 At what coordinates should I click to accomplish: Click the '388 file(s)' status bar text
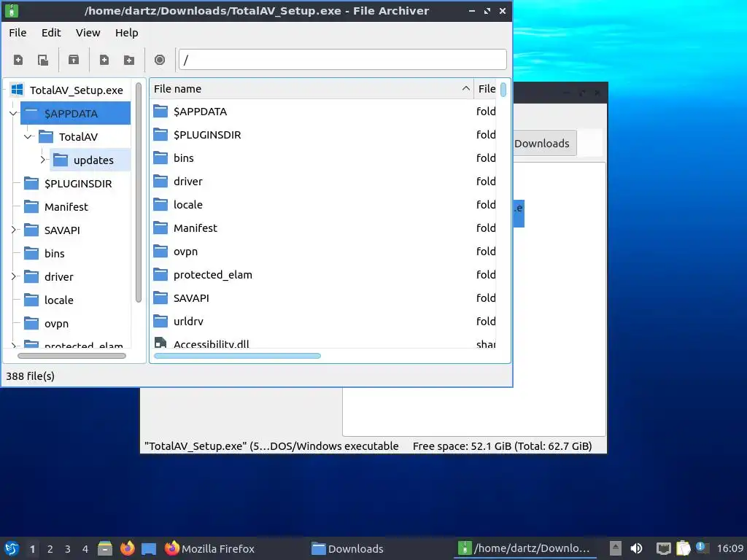point(30,376)
